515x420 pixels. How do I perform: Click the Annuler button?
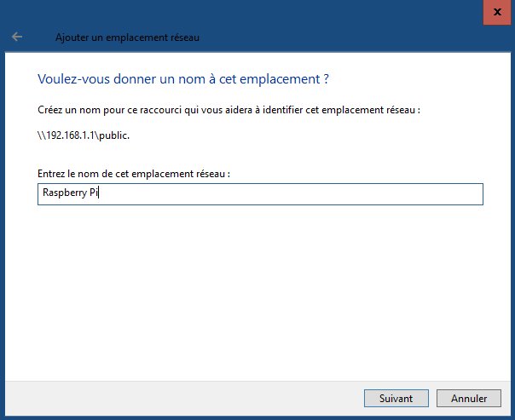click(469, 399)
